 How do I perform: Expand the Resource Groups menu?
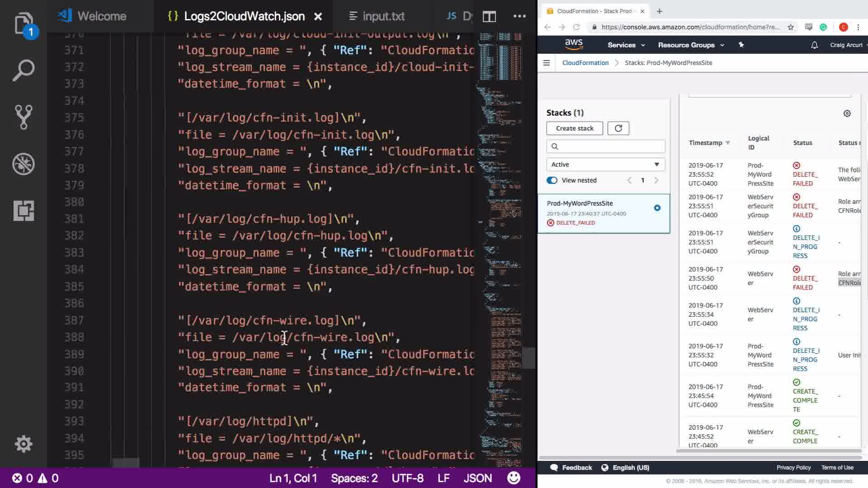[x=690, y=45]
